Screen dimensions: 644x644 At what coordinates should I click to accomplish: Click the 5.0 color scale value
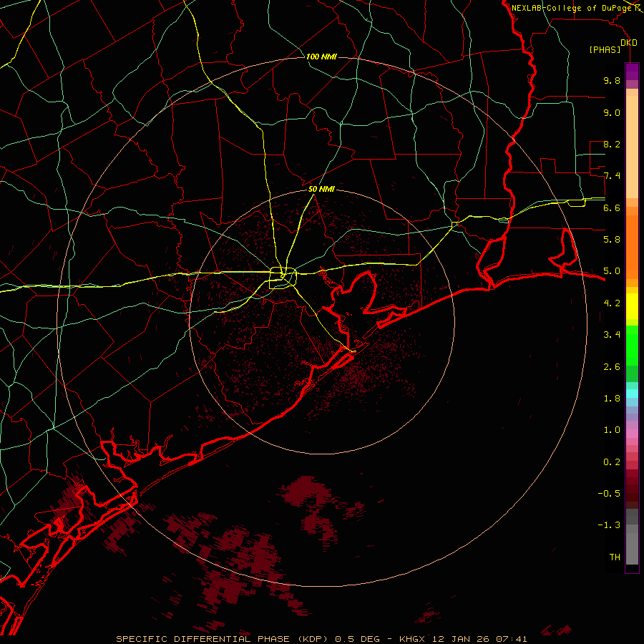pos(612,271)
